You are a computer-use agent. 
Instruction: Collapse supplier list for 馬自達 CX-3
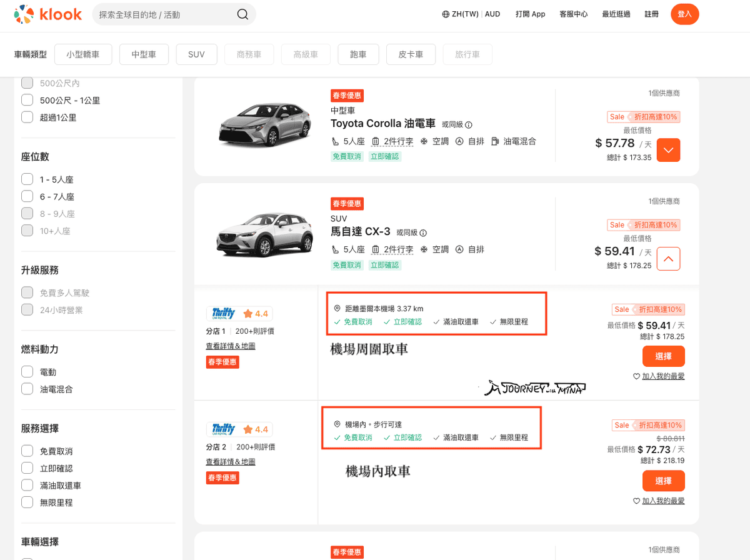pyautogui.click(x=669, y=259)
